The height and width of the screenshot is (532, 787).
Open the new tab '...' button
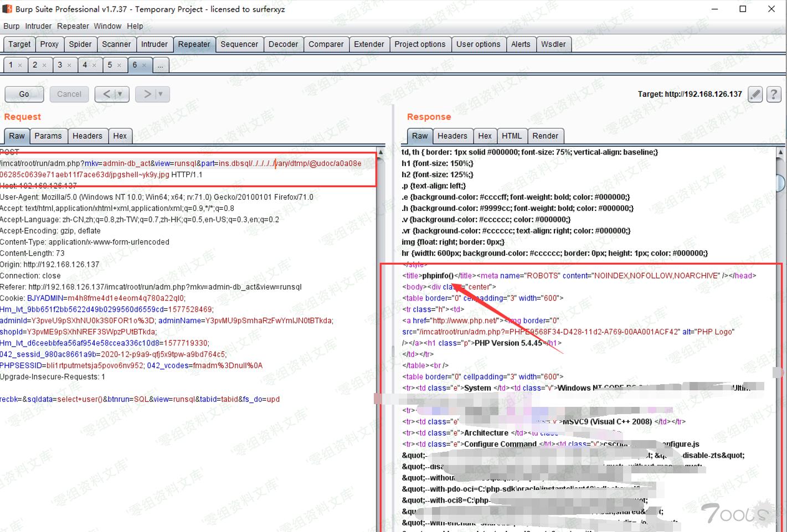(x=160, y=65)
